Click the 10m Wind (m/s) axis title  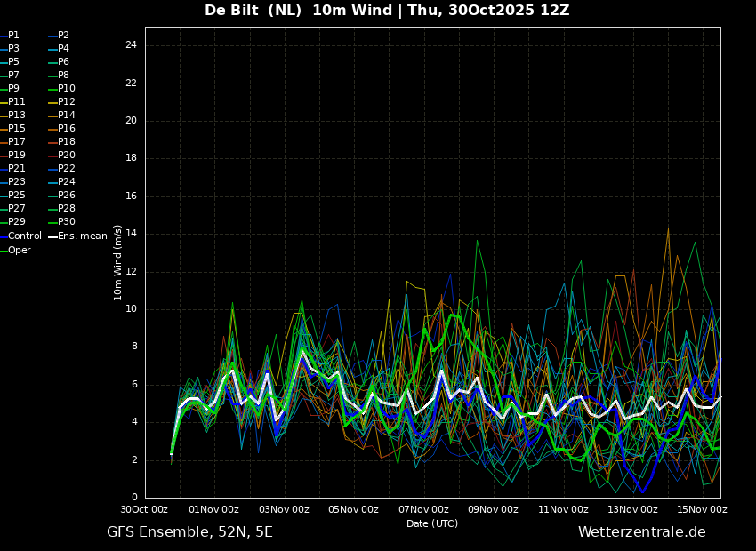click(117, 263)
